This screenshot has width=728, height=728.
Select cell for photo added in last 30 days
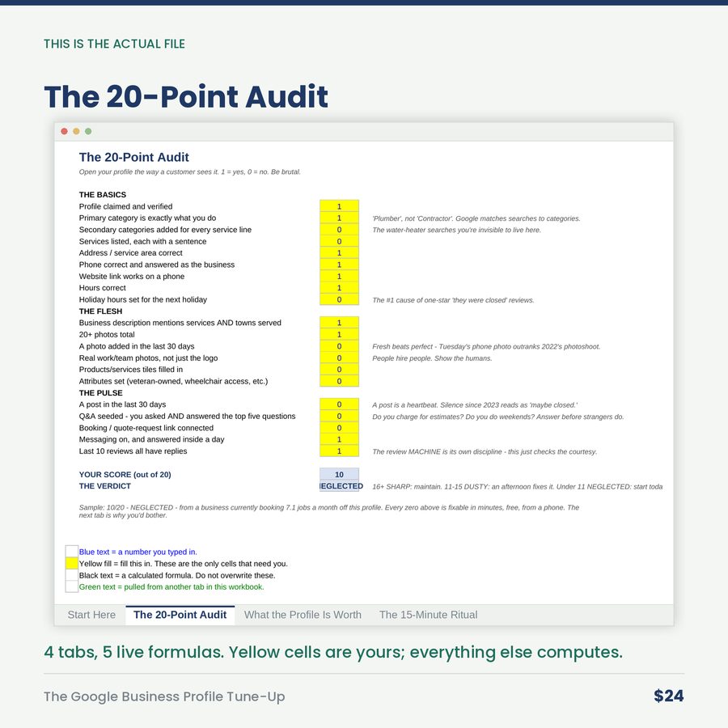pos(339,346)
